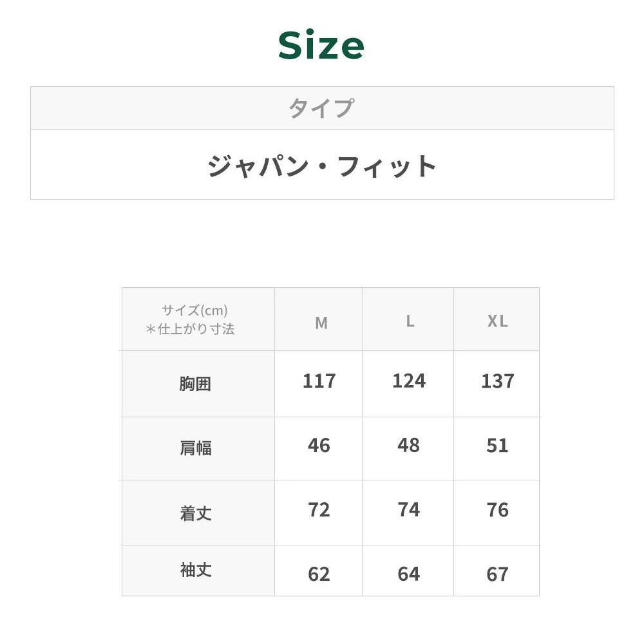Click the 74 length value for L
The height and width of the screenshot is (644, 644).
click(x=408, y=510)
